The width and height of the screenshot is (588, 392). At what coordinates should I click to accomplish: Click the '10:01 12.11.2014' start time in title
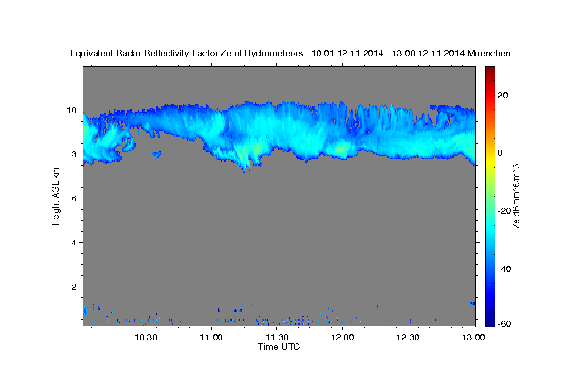pyautogui.click(x=347, y=53)
